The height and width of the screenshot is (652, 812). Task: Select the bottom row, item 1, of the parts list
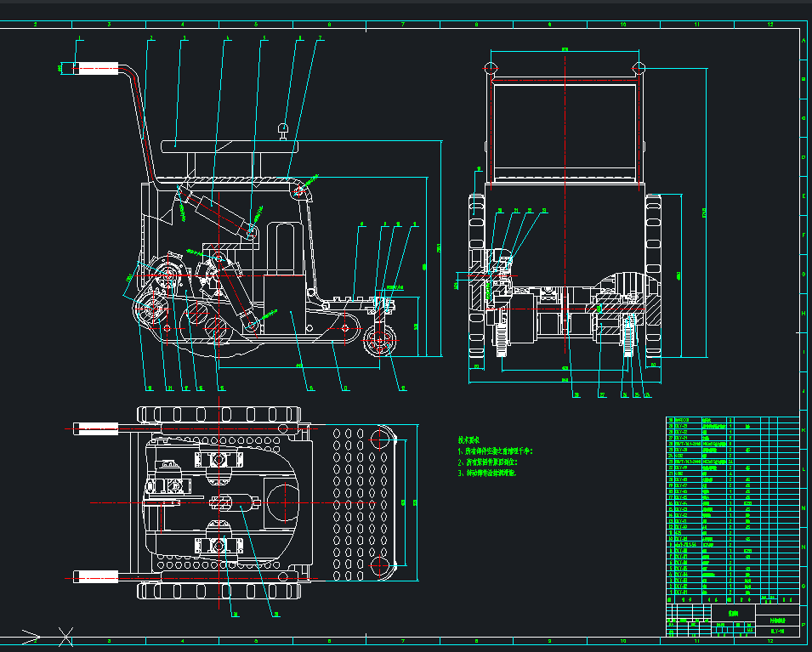click(x=732, y=592)
